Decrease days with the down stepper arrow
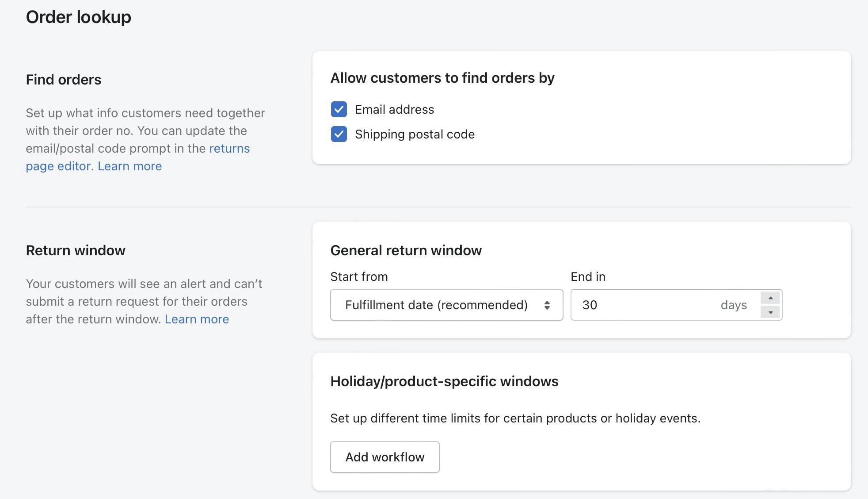868x499 pixels. point(770,312)
